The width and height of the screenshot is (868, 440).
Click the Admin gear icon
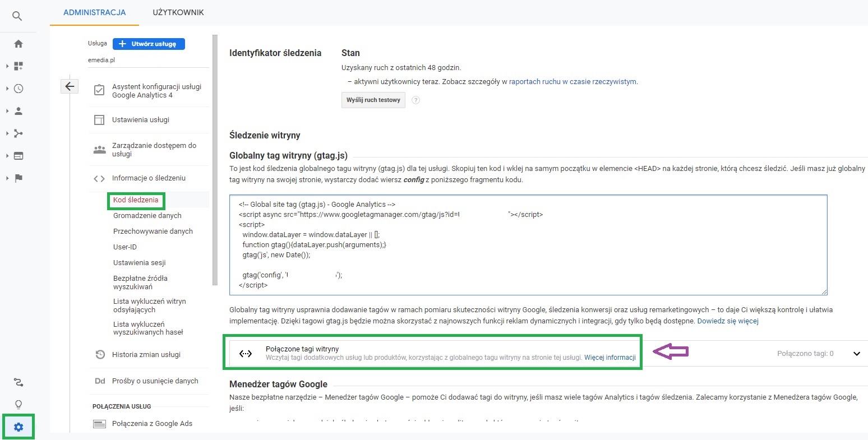click(19, 427)
